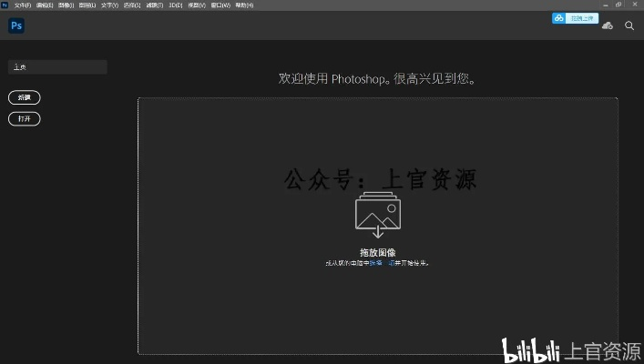Image resolution: width=644 pixels, height=364 pixels.
Task: Click the blue cloud upload button
Action: pyautogui.click(x=575, y=17)
